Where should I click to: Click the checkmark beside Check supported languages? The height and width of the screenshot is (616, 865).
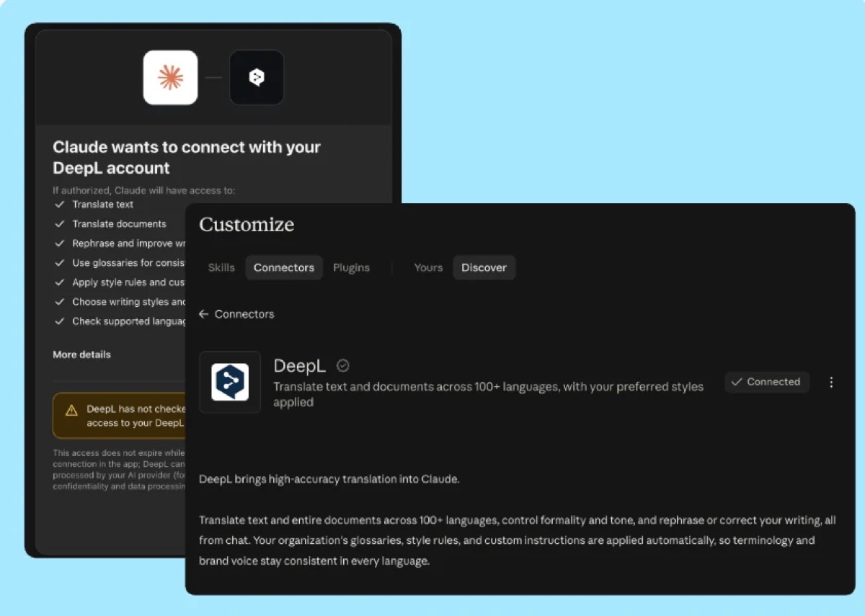(59, 321)
